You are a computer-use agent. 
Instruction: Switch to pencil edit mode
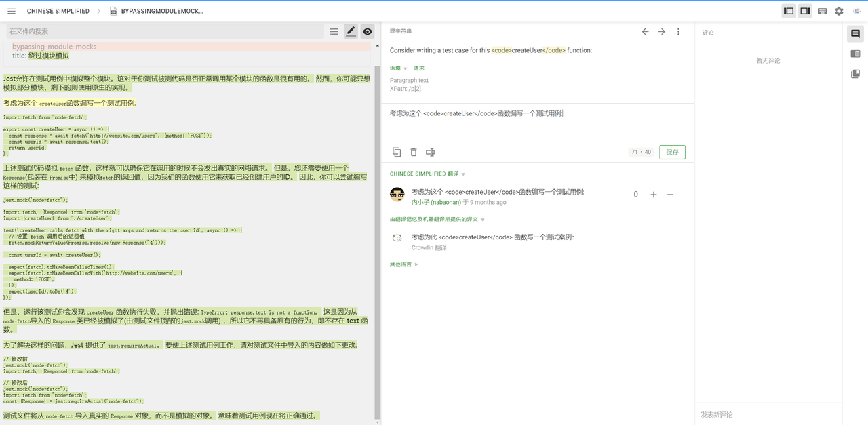pyautogui.click(x=351, y=31)
